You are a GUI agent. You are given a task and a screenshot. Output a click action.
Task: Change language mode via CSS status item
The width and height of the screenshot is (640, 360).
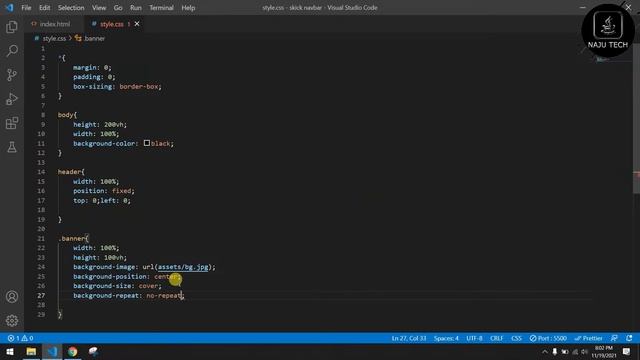(x=516, y=338)
